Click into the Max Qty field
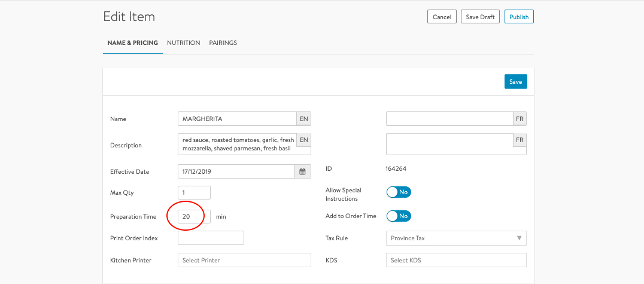Screen dimensions: 644x284 coord(194,193)
